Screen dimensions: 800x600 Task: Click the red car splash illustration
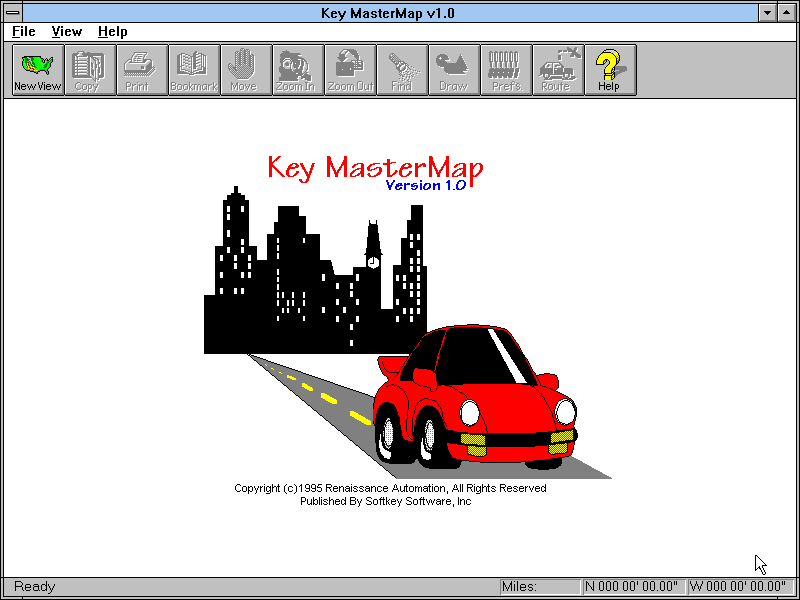pyautogui.click(x=476, y=397)
